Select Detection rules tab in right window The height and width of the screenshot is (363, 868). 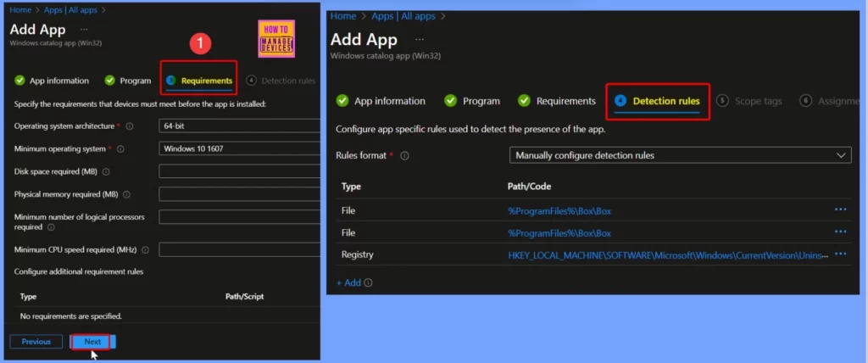click(658, 101)
